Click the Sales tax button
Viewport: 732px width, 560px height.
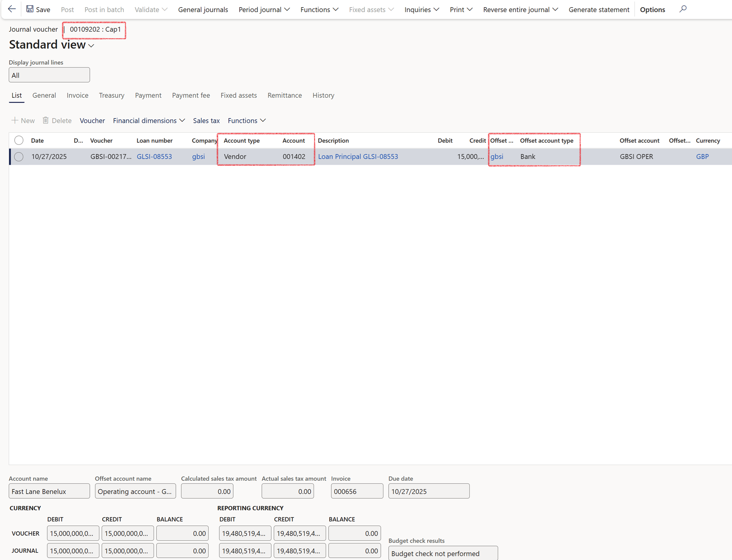pyautogui.click(x=206, y=120)
